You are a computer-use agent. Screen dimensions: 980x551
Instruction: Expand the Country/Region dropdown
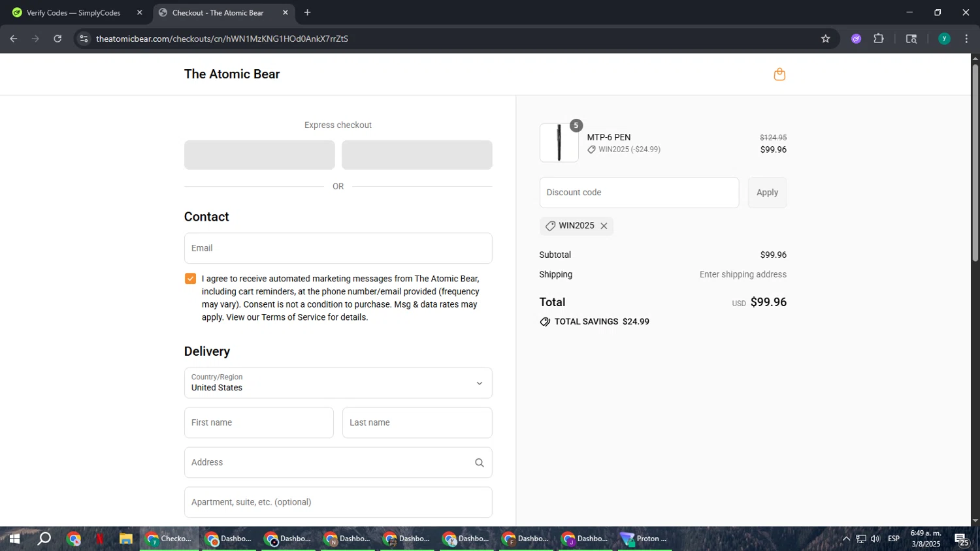[x=338, y=383]
